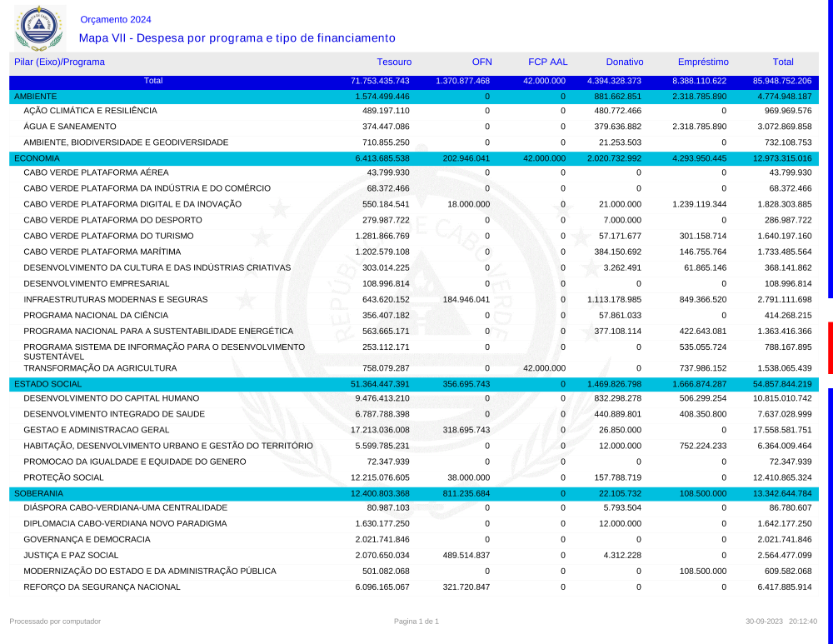The height and width of the screenshot is (644, 833).
Task: Click the ÁGUA E SANEAMENTO program row
Action: tap(70, 127)
